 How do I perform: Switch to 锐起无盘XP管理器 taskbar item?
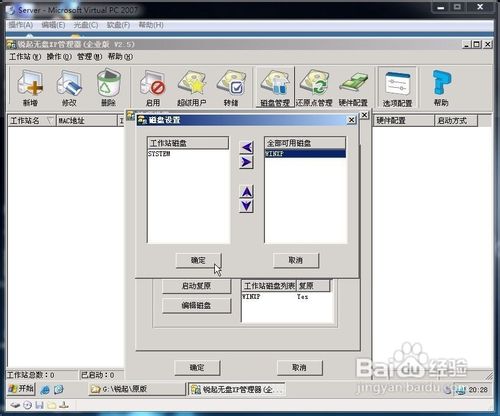coord(237,389)
